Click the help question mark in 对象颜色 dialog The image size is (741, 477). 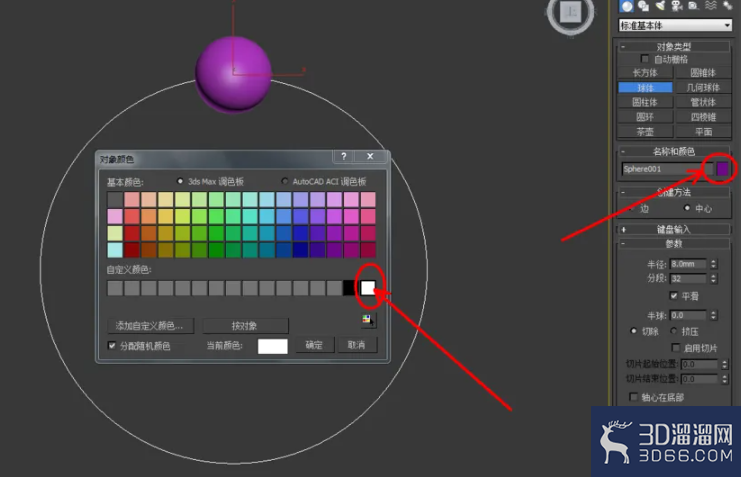[344, 156]
